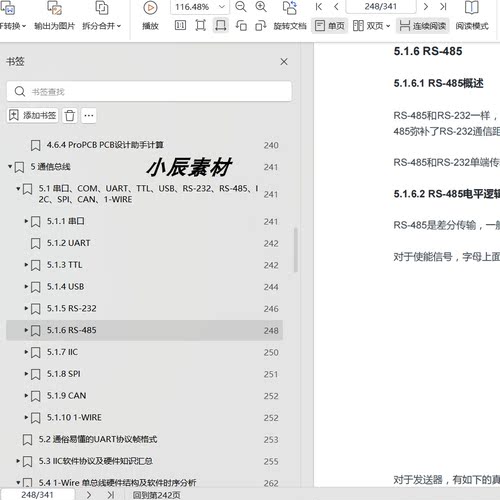Screen dimensions: 500x500
Task: Click the rotate document (旋转文档) icon
Action: 290,7
